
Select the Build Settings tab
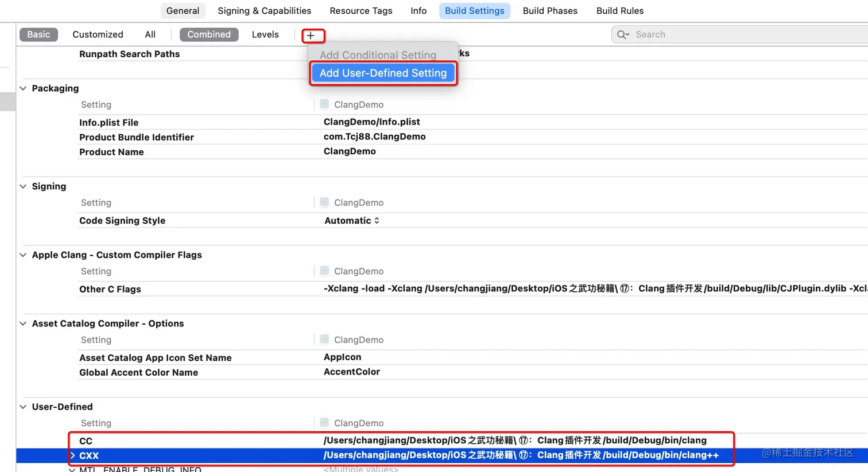coord(475,11)
